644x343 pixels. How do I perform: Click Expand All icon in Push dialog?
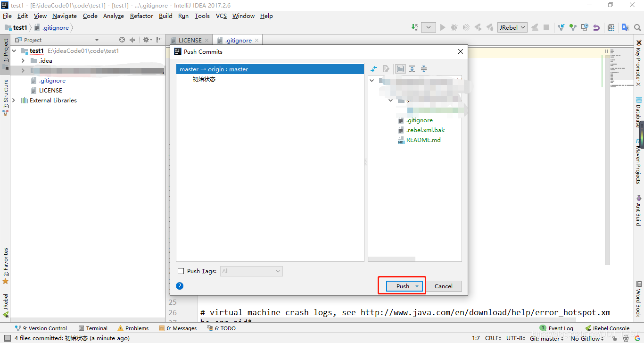click(412, 69)
